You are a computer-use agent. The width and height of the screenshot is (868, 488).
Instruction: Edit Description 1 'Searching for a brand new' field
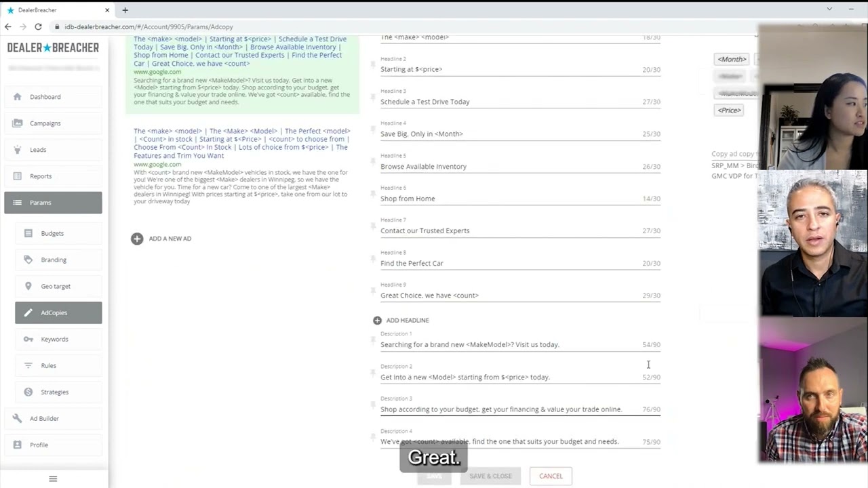(x=520, y=344)
